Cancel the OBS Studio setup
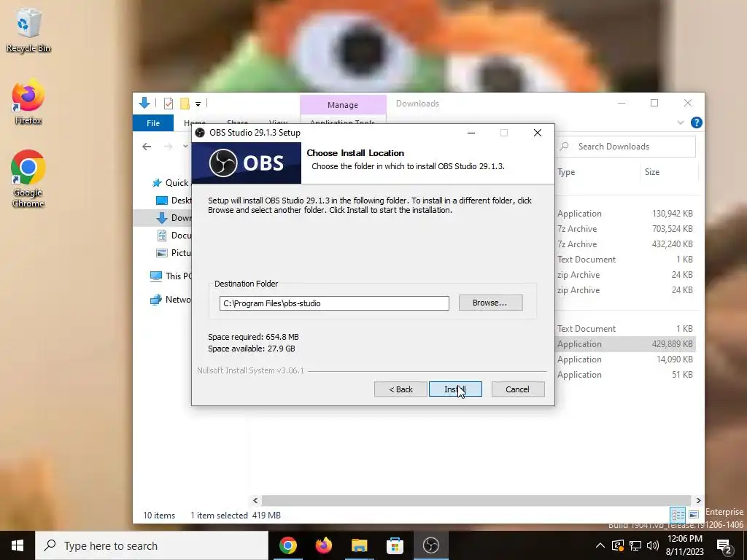 tap(517, 389)
